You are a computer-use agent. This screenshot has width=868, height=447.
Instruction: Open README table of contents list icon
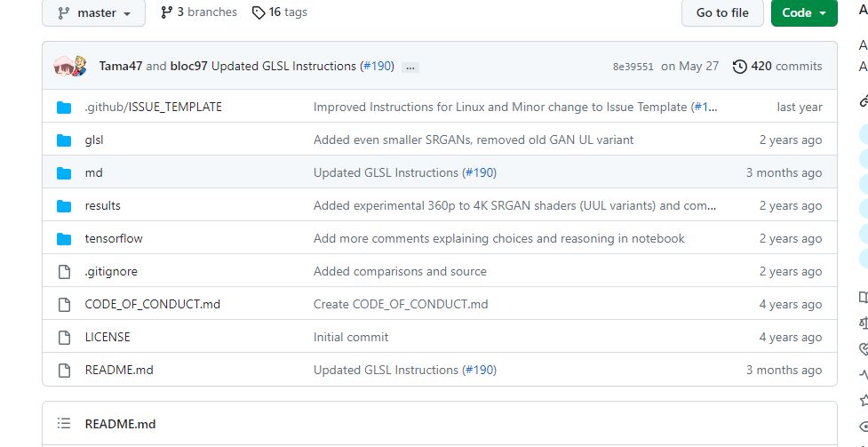pos(64,424)
